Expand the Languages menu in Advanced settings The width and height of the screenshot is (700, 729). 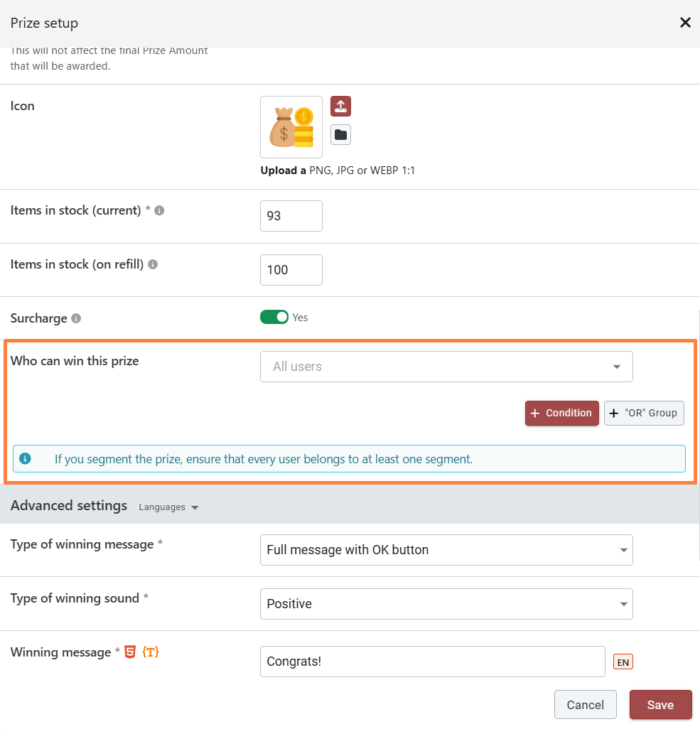tap(168, 507)
